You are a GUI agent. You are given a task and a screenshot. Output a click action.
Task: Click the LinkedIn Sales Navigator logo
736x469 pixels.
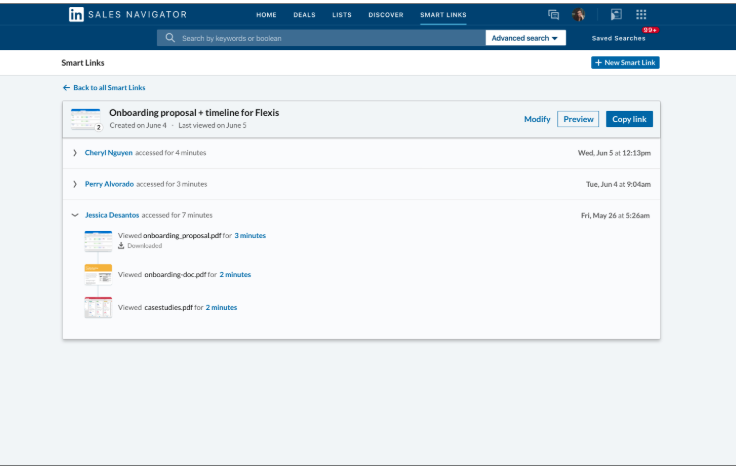coord(128,15)
